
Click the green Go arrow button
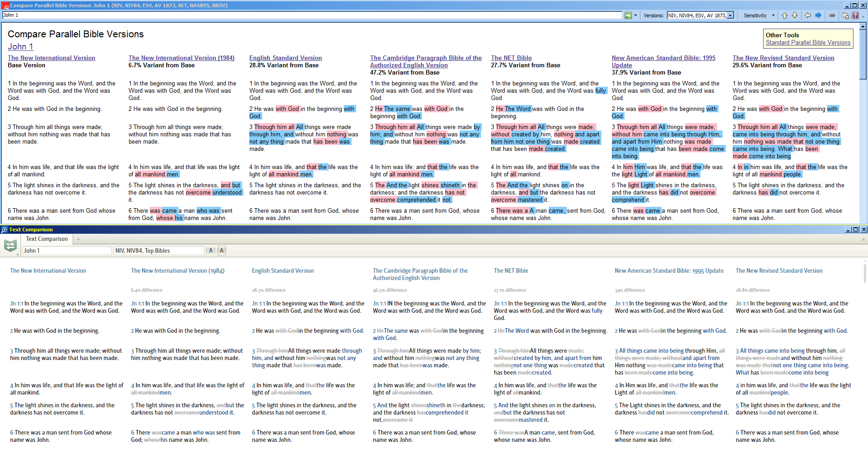click(x=628, y=15)
